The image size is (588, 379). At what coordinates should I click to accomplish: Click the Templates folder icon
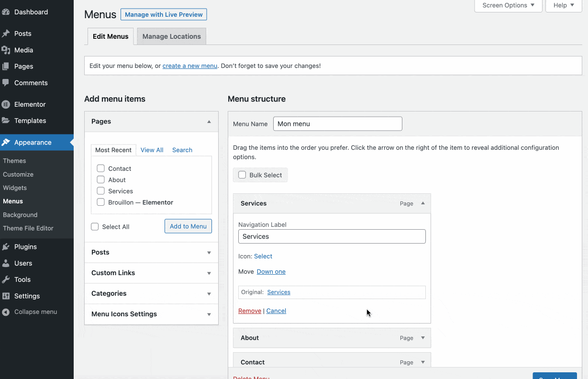[x=6, y=121]
